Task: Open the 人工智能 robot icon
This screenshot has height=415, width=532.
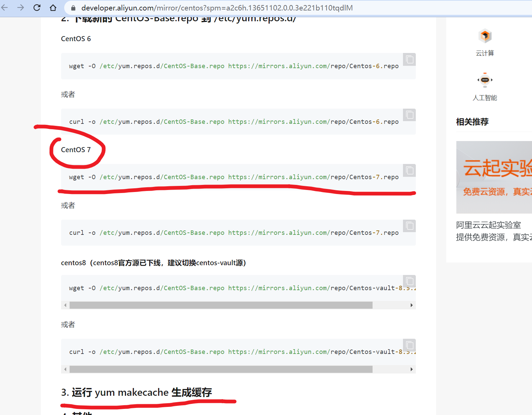Action: point(485,80)
